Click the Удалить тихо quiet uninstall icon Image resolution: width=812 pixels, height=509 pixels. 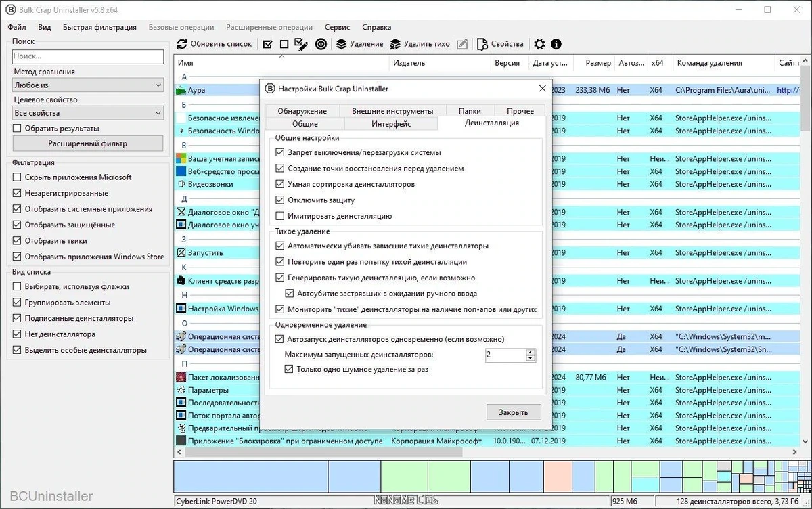point(395,44)
